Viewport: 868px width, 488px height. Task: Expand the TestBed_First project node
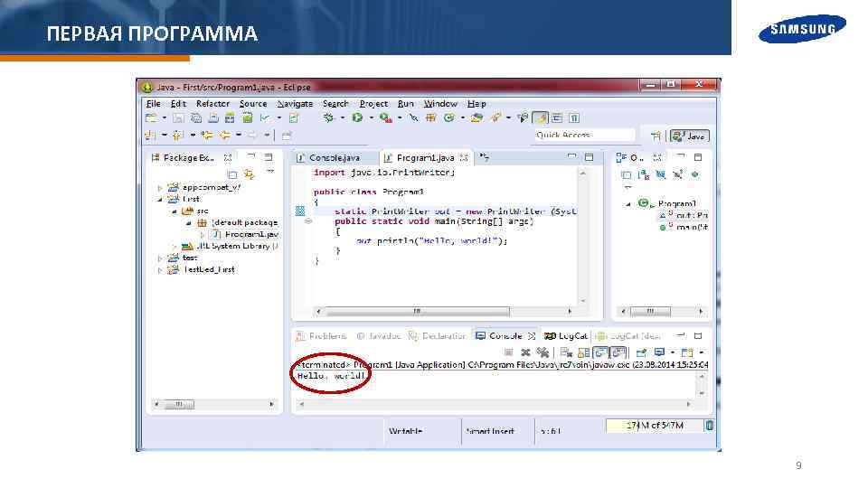161,270
